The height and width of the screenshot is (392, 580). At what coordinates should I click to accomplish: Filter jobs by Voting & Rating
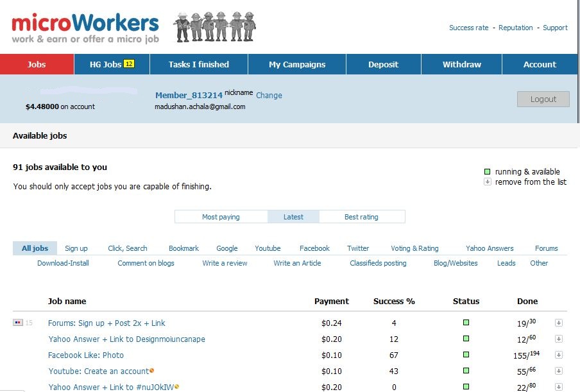[x=414, y=248]
